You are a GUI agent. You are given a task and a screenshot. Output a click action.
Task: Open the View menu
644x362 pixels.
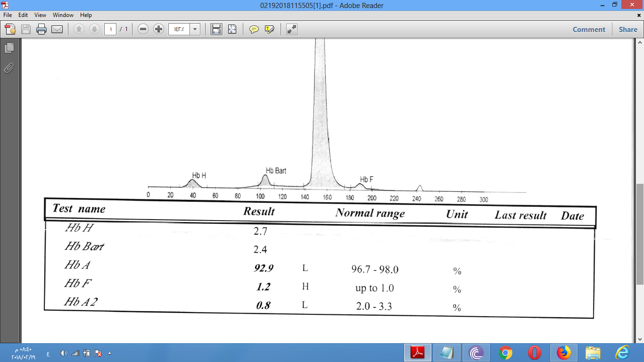(x=41, y=15)
